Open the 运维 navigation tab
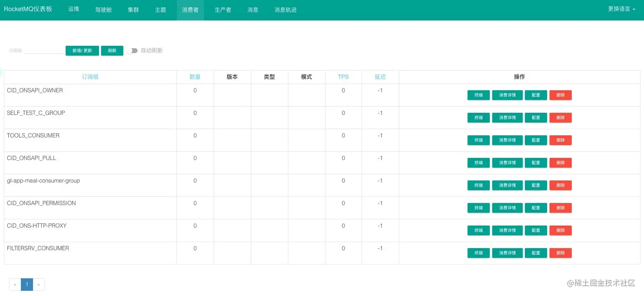644x296 pixels. pos(74,9)
